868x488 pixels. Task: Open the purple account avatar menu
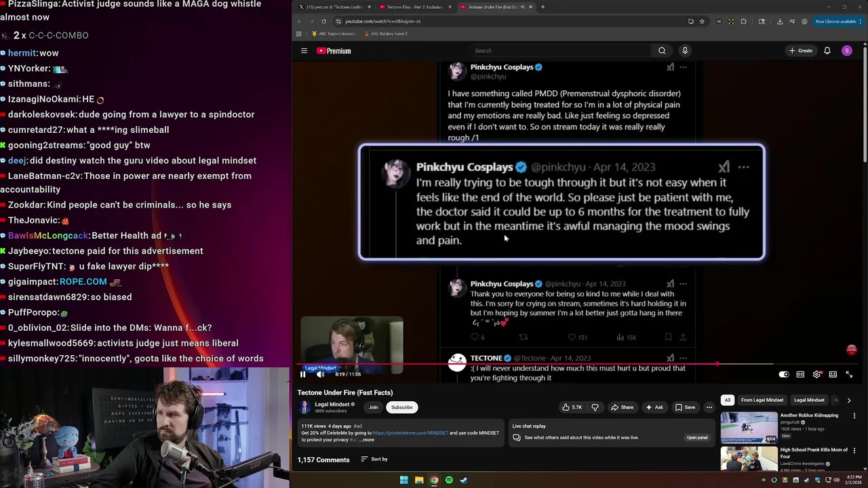coord(847,51)
